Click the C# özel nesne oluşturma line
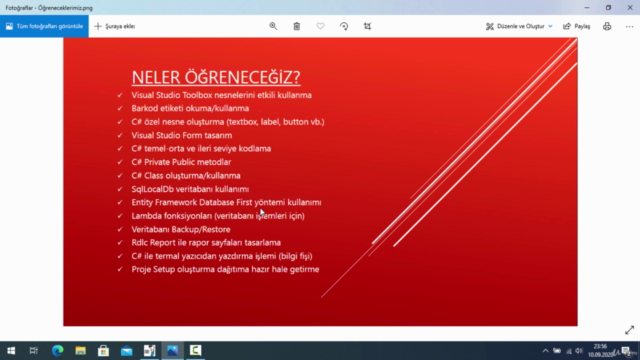The image size is (640, 360). click(x=228, y=122)
